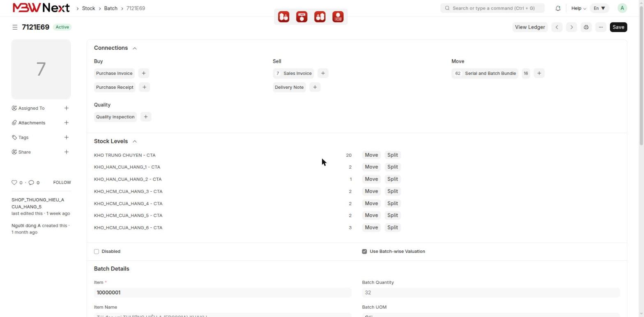Click the third red shortcut icon in the top bar

(x=320, y=17)
